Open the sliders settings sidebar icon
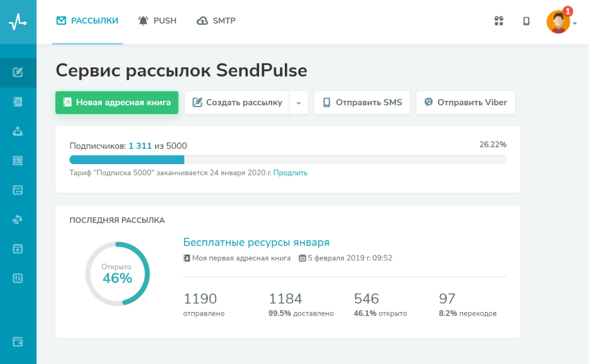 tap(18, 278)
